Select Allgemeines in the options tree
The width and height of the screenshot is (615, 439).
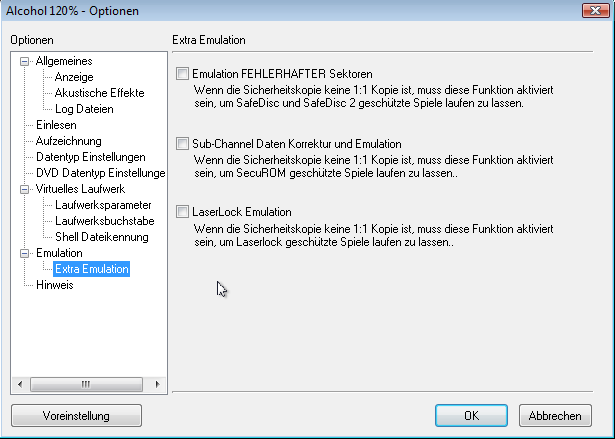click(x=64, y=61)
